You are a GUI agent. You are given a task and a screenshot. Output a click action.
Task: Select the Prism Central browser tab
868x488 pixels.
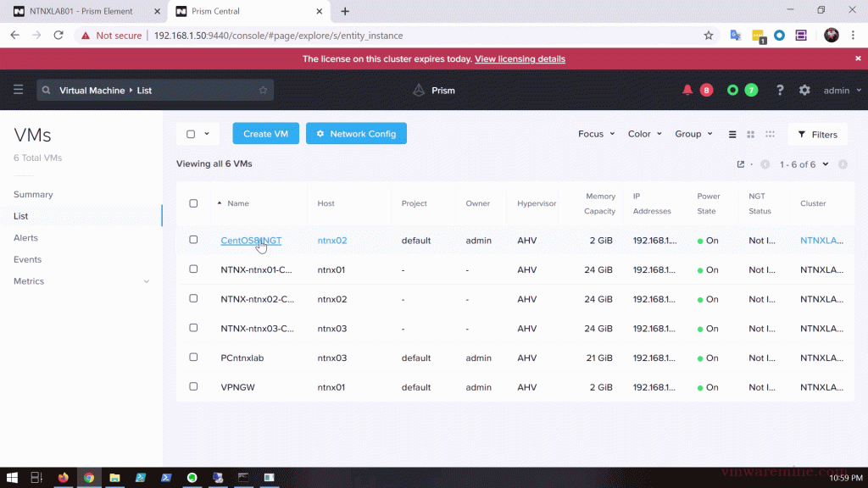click(248, 11)
